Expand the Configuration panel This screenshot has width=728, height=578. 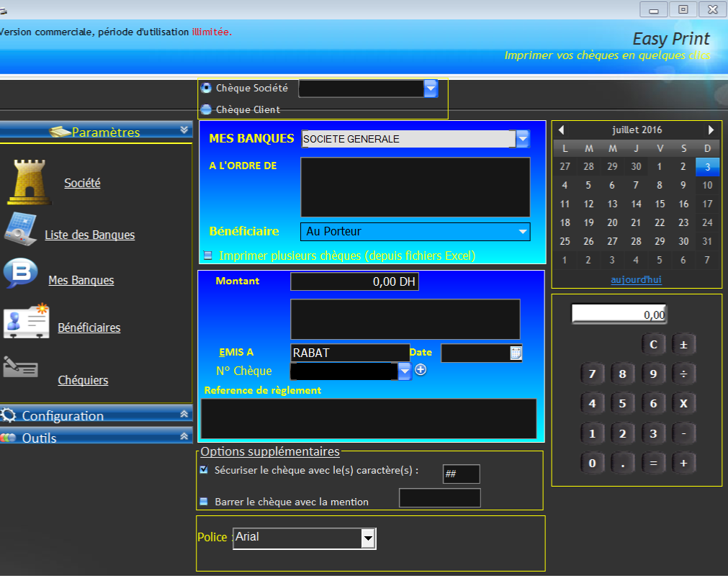pyautogui.click(x=184, y=414)
